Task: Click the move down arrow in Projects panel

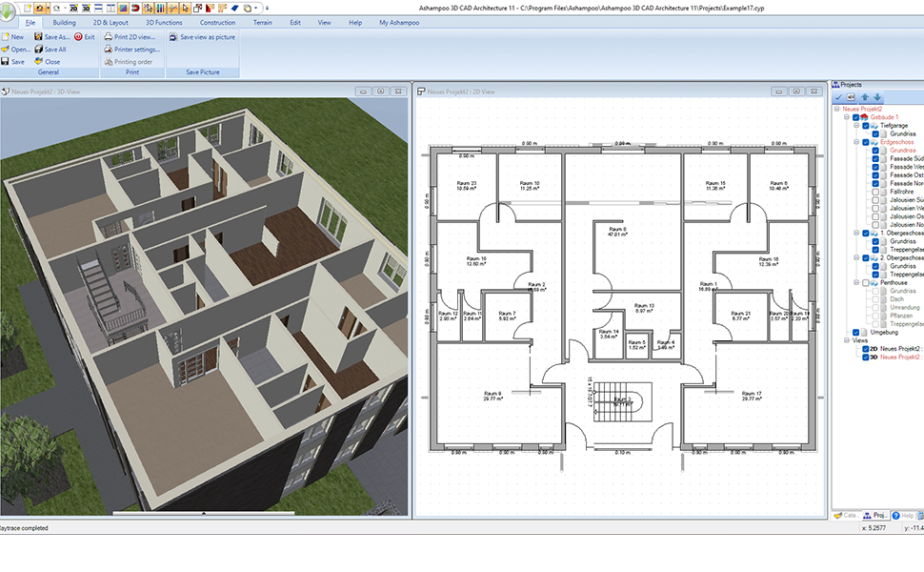Action: pyautogui.click(x=877, y=97)
